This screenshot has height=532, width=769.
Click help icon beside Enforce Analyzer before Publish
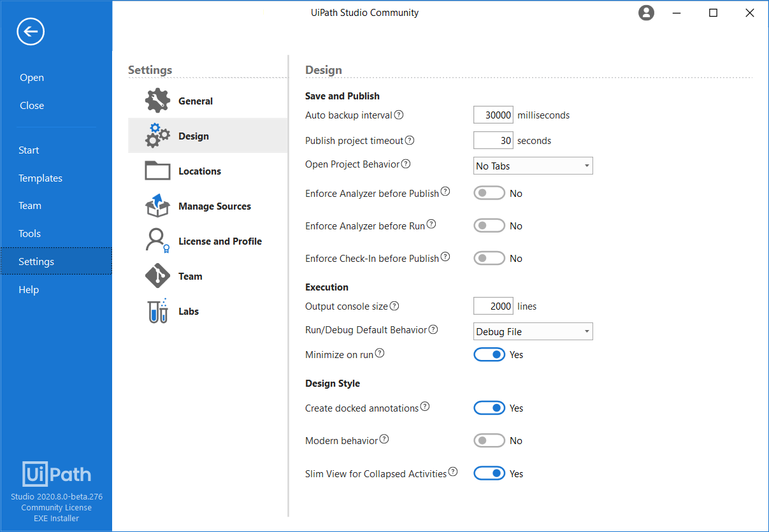pos(445,191)
